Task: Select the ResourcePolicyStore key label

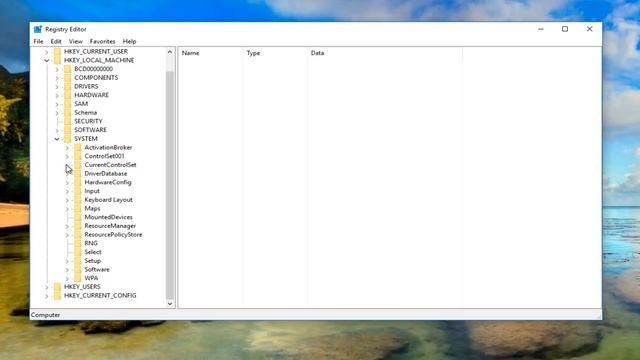Action: (x=113, y=235)
